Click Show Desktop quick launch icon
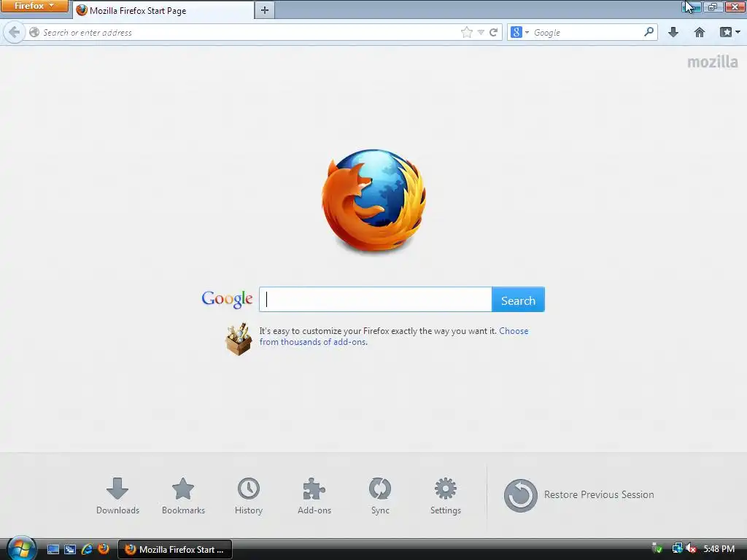 point(53,550)
